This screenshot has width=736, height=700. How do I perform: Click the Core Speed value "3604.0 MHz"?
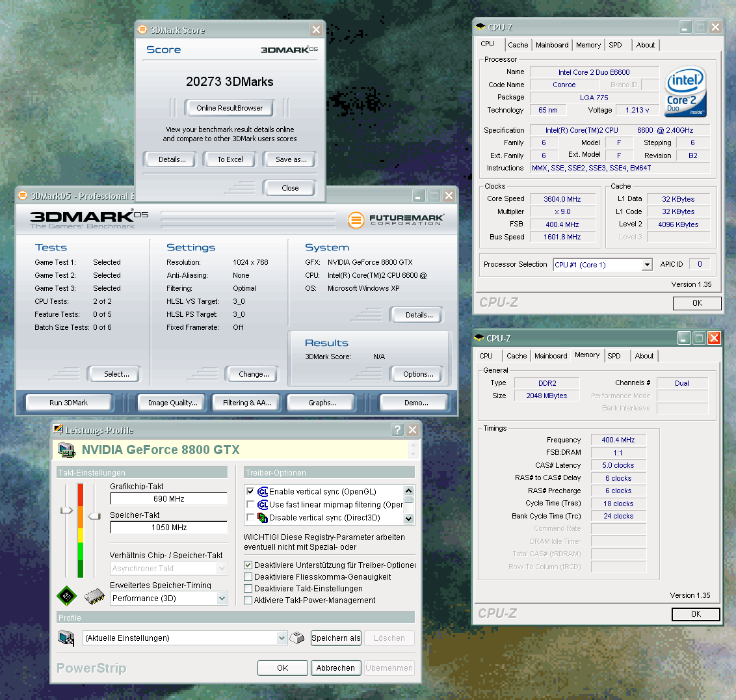click(x=562, y=199)
